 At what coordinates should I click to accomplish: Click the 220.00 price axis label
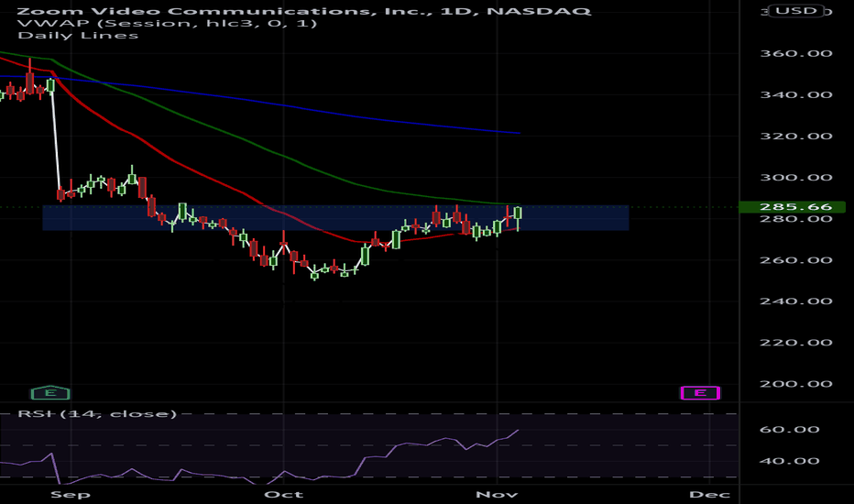click(795, 343)
